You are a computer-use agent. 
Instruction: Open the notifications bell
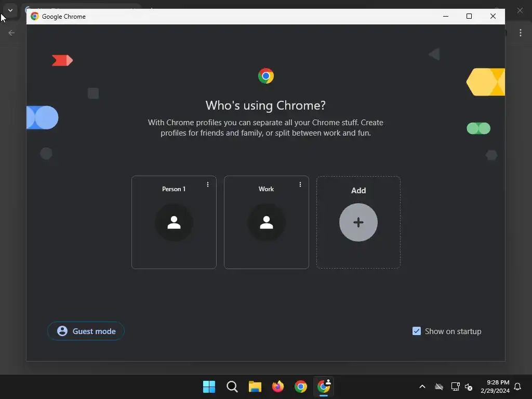coord(518,387)
